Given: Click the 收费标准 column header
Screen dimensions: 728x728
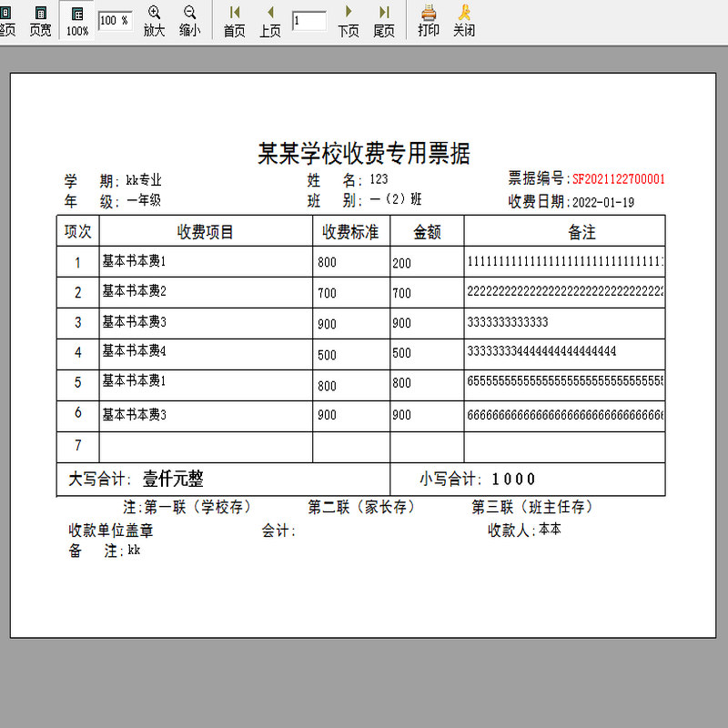Looking at the screenshot, I should (351, 231).
